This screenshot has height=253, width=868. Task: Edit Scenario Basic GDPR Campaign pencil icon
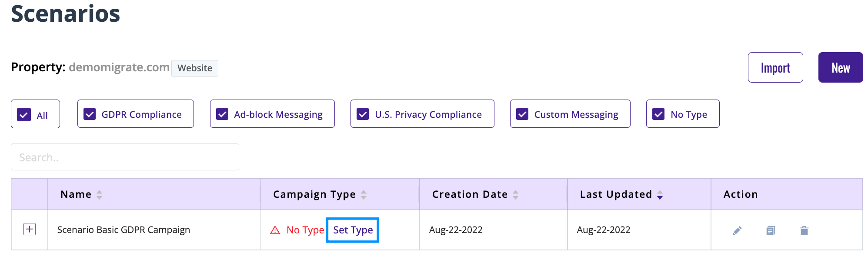coord(737,230)
